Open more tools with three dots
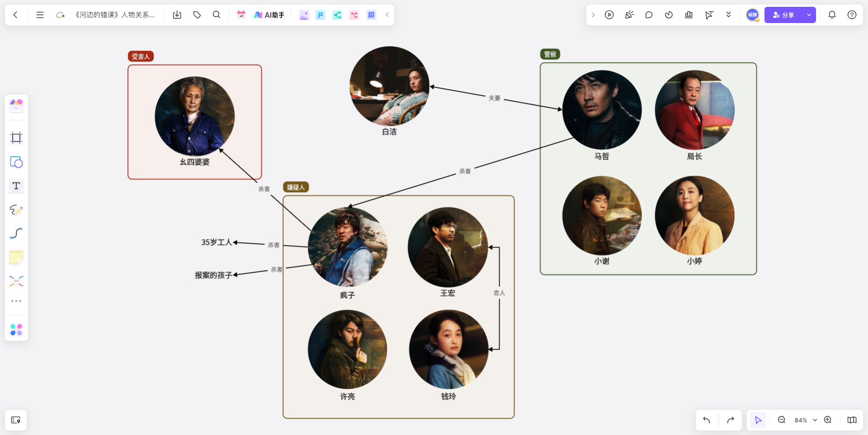 [16, 301]
